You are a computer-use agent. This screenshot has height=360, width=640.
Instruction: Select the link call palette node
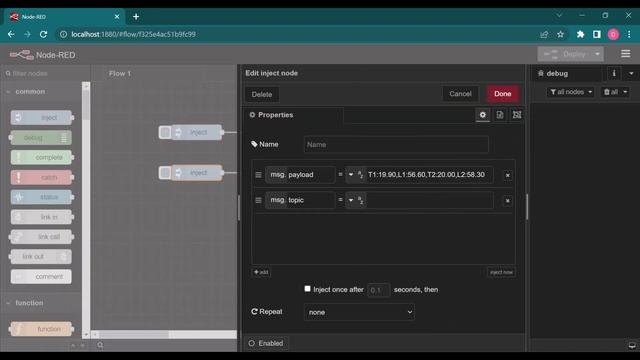tap(40, 237)
